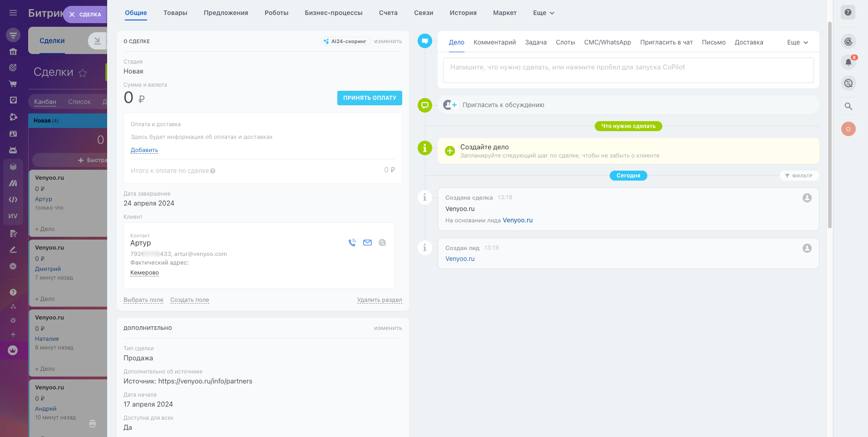
Task: Open settings gear in left sidebar
Action: [x=13, y=320]
